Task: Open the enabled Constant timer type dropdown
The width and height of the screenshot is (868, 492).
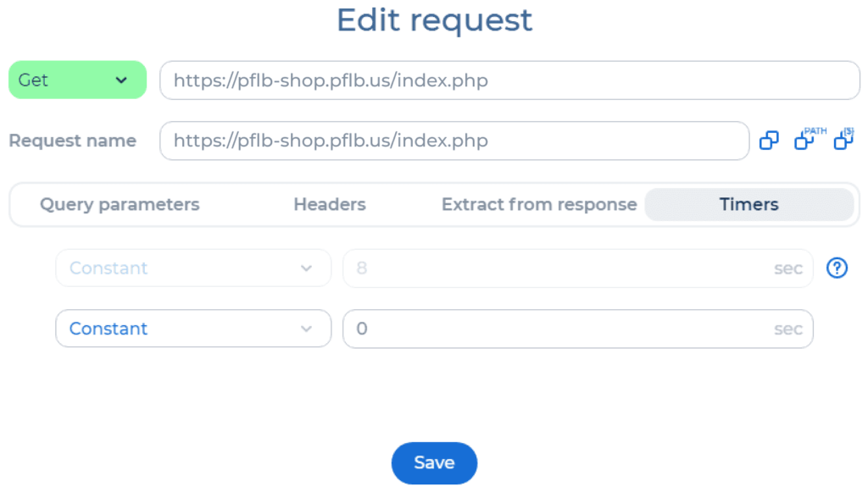Action: pyautogui.click(x=193, y=329)
